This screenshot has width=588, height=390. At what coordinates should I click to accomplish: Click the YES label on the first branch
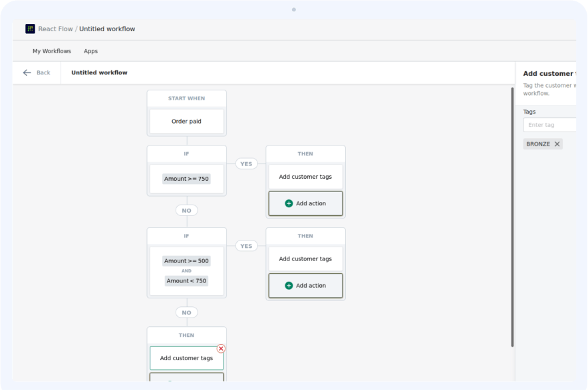(x=246, y=163)
